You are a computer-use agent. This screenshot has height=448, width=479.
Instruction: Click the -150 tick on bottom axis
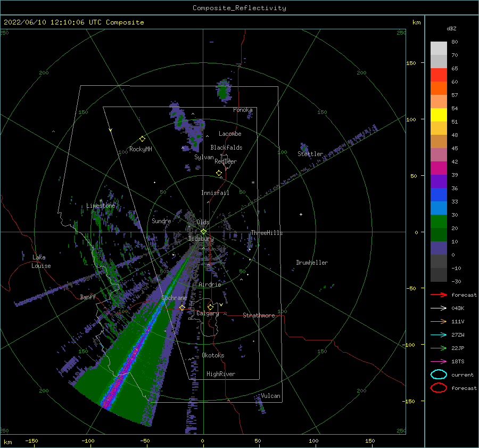coord(31,441)
